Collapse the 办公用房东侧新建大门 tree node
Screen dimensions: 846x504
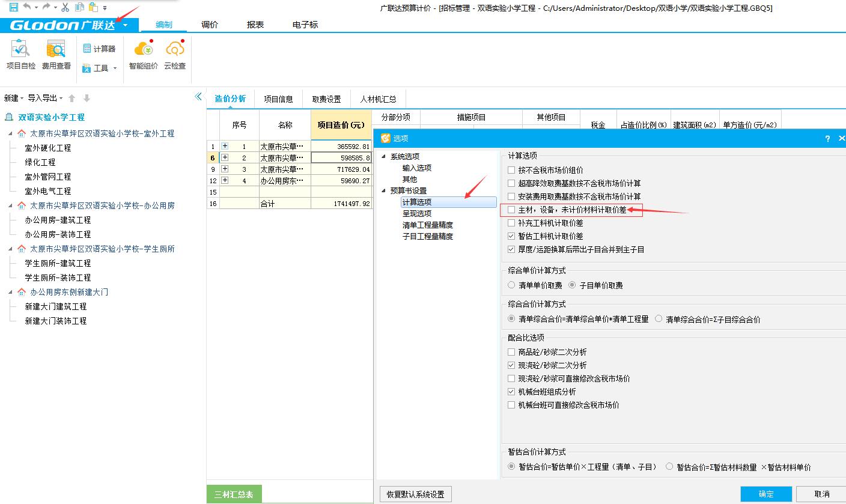(10, 292)
